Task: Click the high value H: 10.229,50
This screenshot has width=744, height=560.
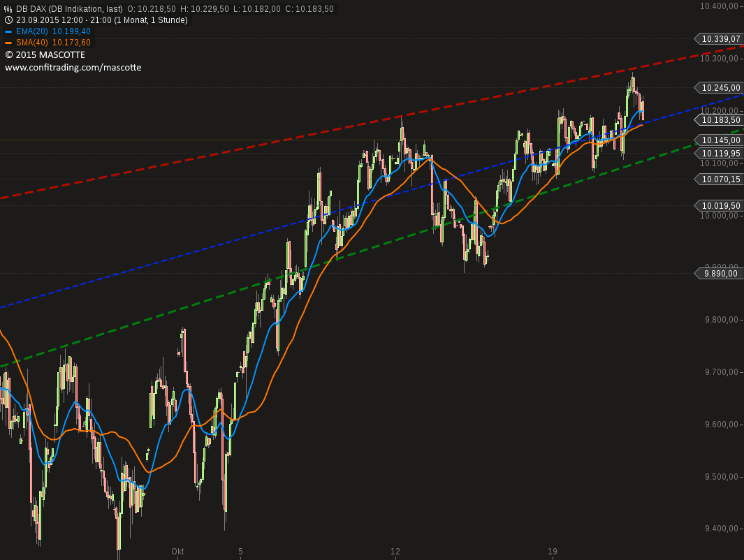Action: coord(205,9)
